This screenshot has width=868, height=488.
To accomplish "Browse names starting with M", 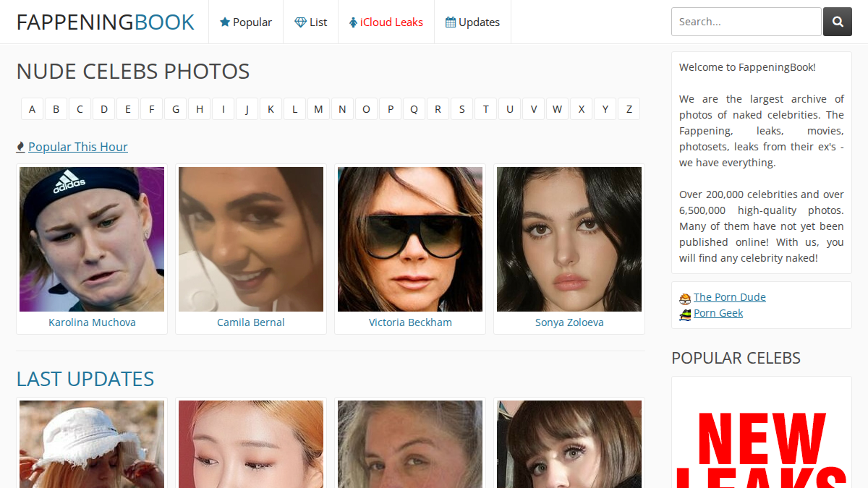I will (318, 109).
